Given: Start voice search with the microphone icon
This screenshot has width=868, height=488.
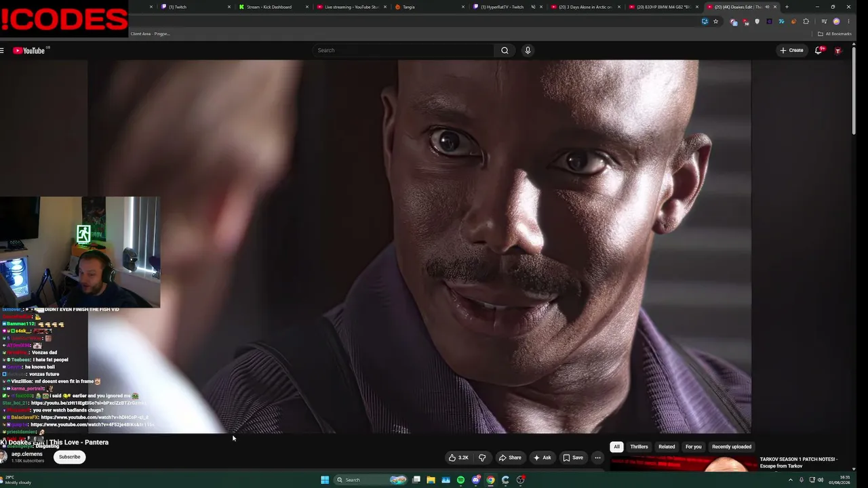Looking at the screenshot, I should [528, 50].
